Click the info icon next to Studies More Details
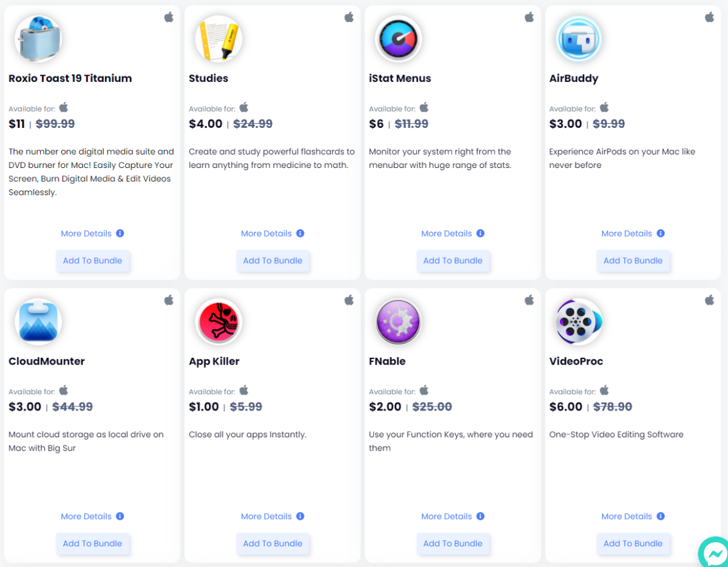The height and width of the screenshot is (567, 728). point(300,233)
